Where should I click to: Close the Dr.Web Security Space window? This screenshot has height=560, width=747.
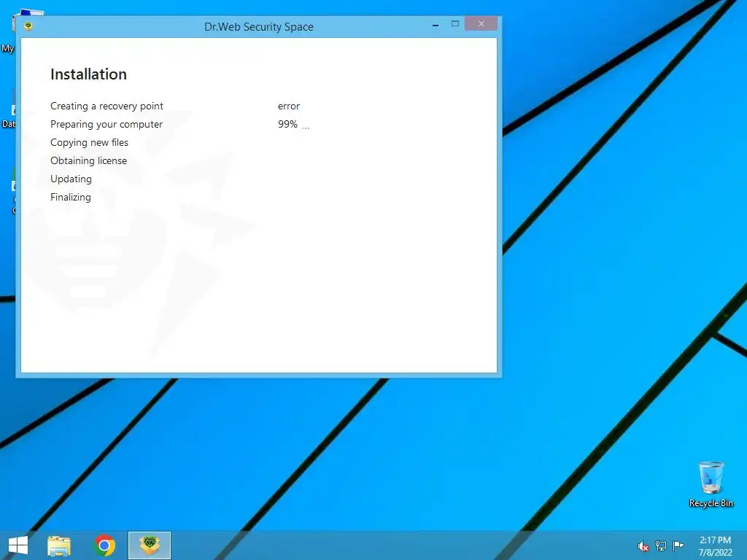pos(481,23)
